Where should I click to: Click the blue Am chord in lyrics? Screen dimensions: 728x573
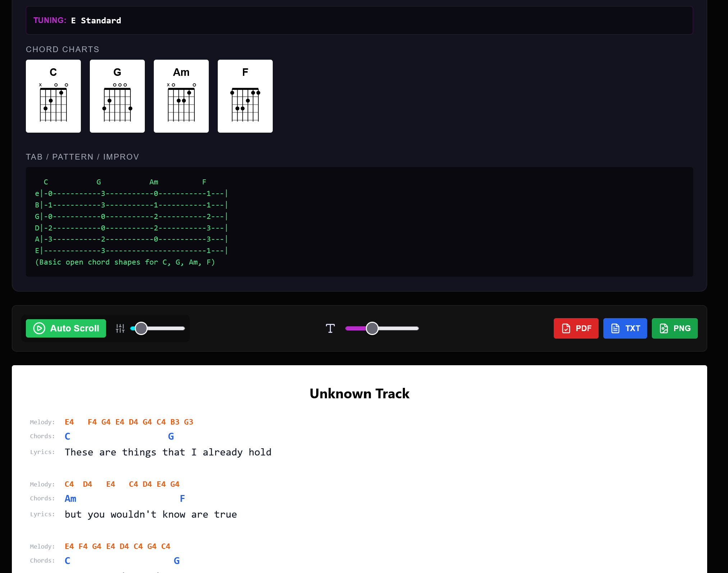pos(70,499)
